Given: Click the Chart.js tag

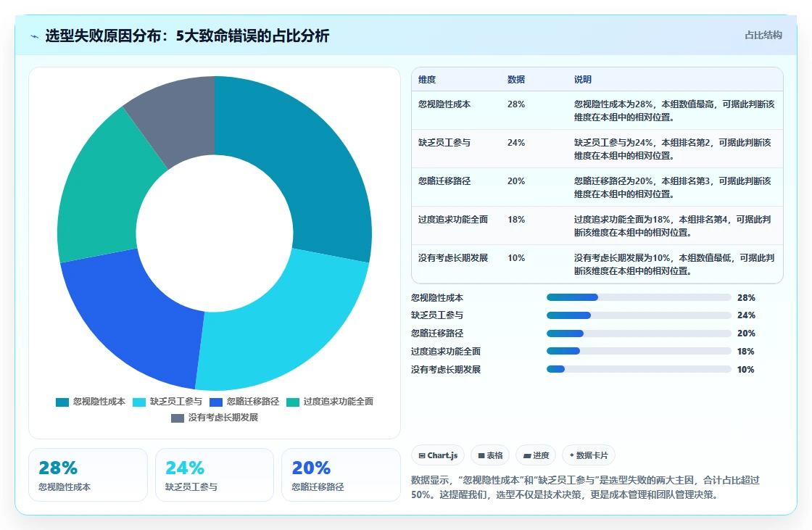Looking at the screenshot, I should [x=438, y=455].
